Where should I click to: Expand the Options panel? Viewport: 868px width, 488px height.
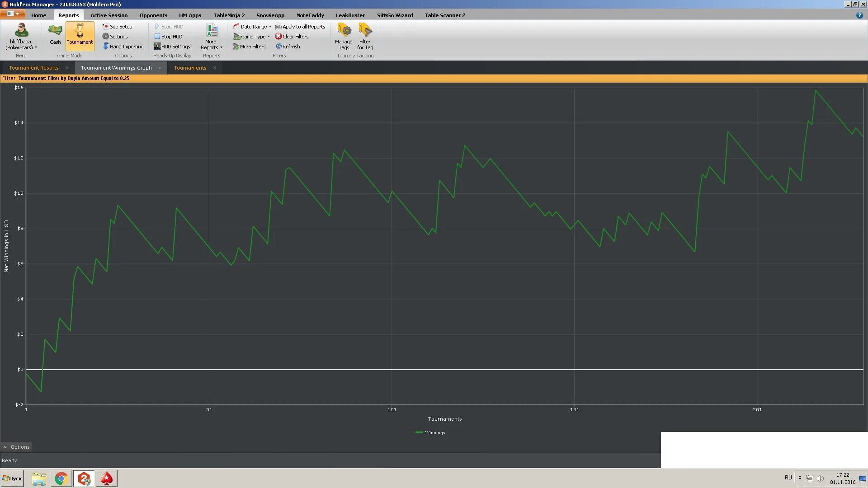[x=16, y=447]
